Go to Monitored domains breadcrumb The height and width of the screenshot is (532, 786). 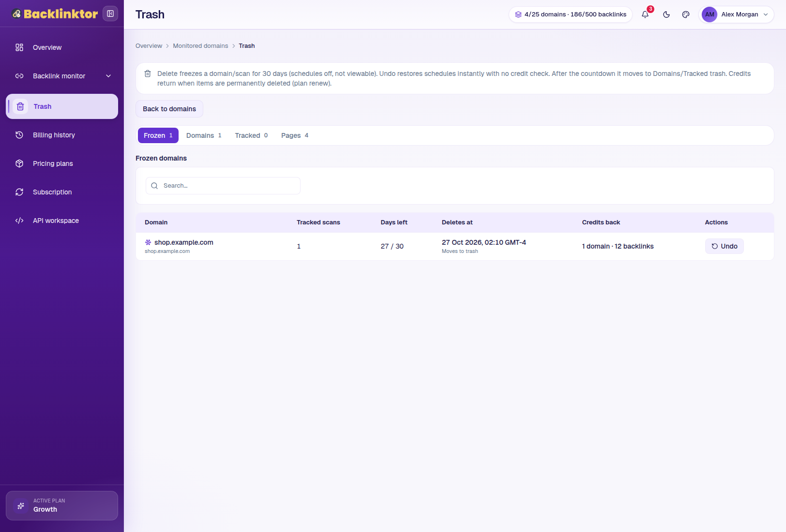click(x=200, y=46)
